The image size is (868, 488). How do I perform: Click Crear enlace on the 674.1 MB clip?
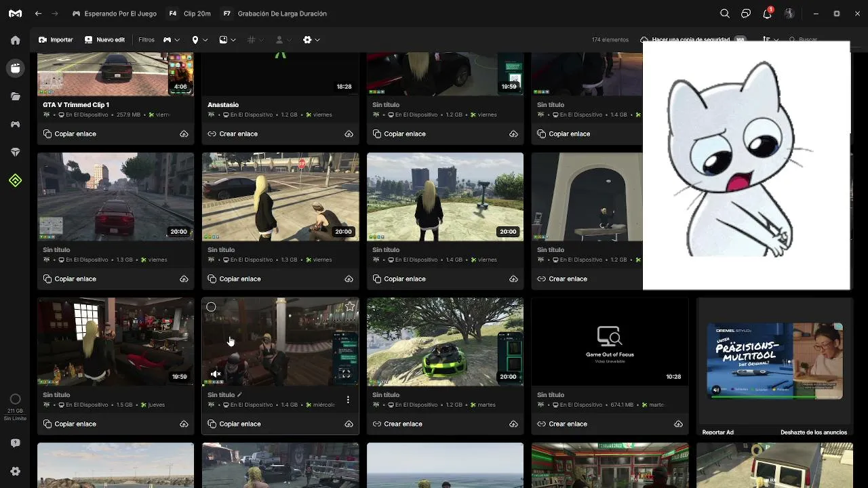coord(562,424)
